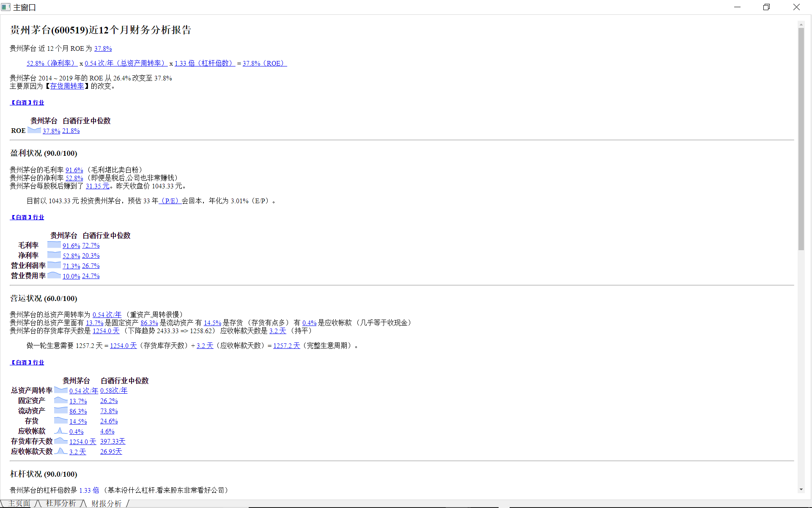
Task: Click the 31.35 元 earnings link
Action: [97, 186]
